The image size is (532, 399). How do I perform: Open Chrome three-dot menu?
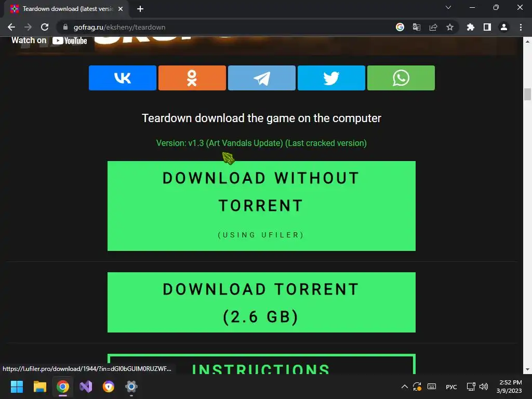tap(521, 27)
